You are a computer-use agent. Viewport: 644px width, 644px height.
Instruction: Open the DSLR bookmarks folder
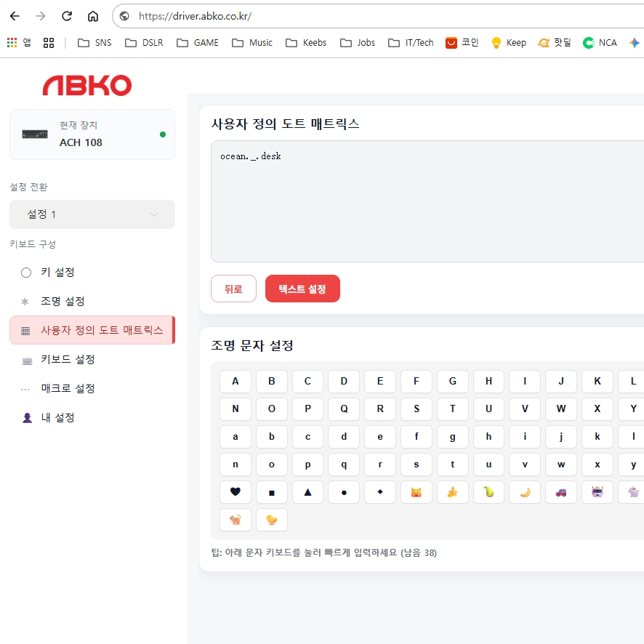pyautogui.click(x=144, y=42)
